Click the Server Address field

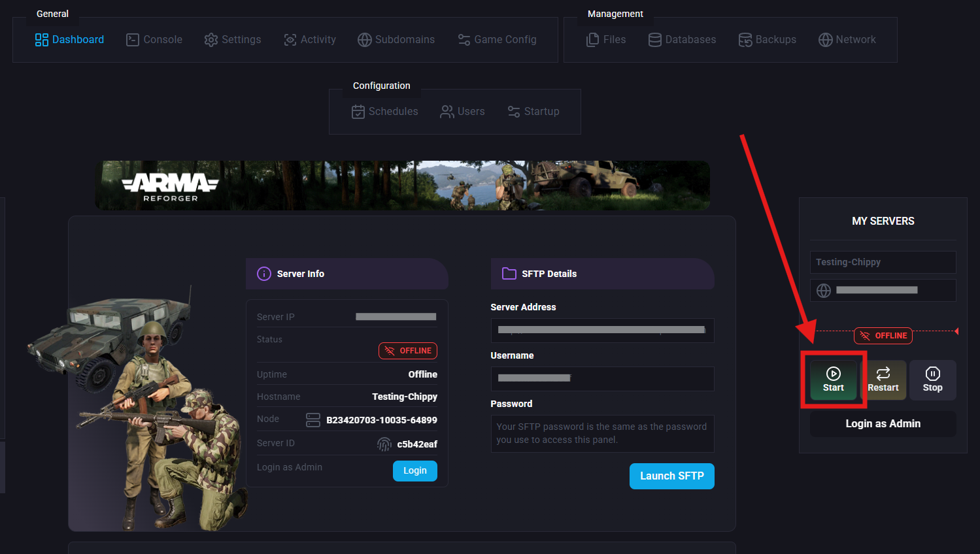(x=603, y=331)
